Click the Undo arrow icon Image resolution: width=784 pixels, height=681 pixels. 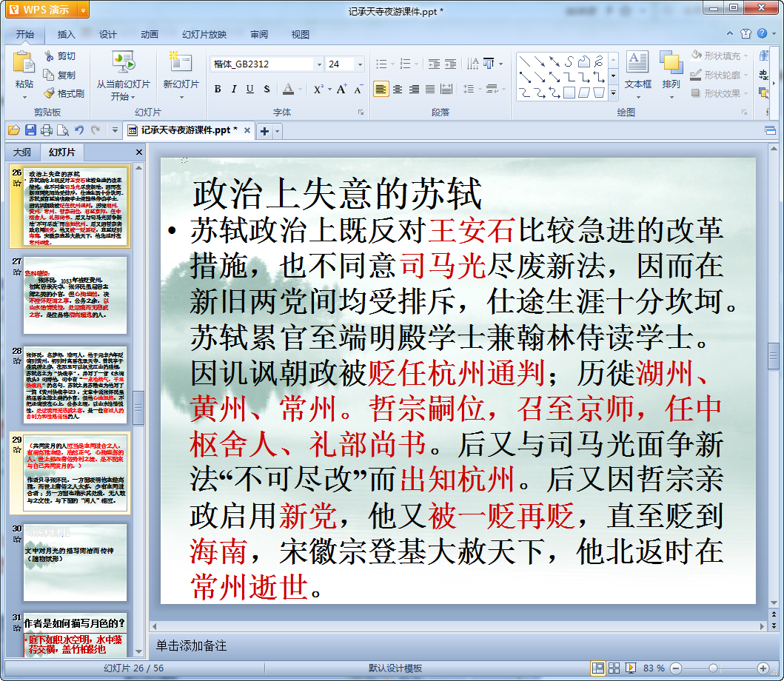[79, 130]
